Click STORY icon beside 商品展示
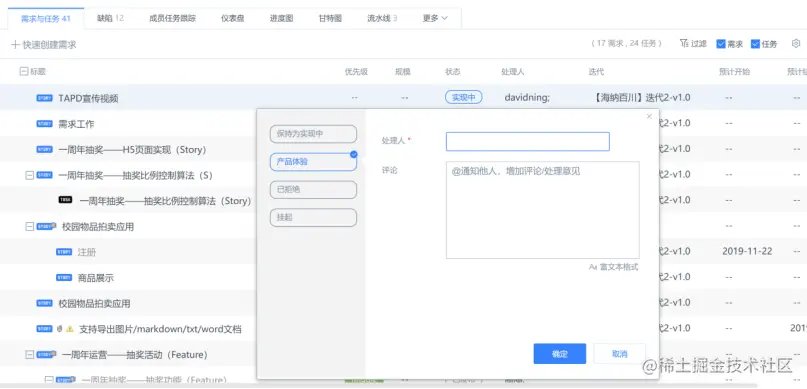This screenshot has height=389, width=807. [x=64, y=277]
